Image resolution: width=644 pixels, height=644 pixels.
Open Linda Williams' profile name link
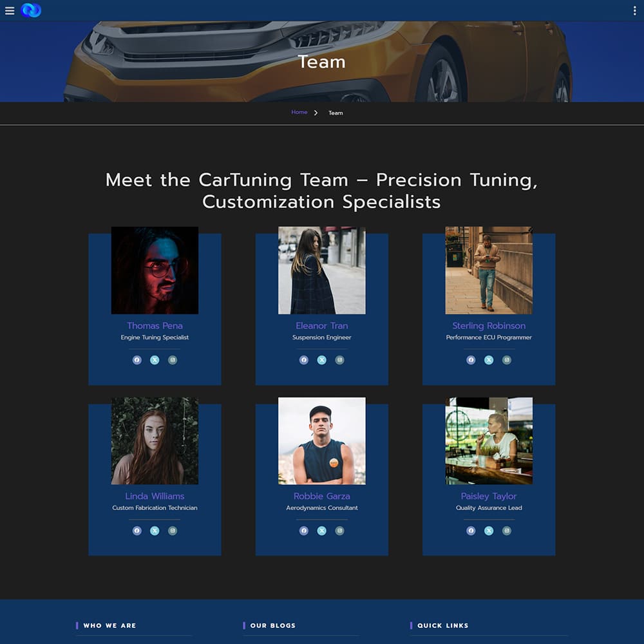point(155,496)
